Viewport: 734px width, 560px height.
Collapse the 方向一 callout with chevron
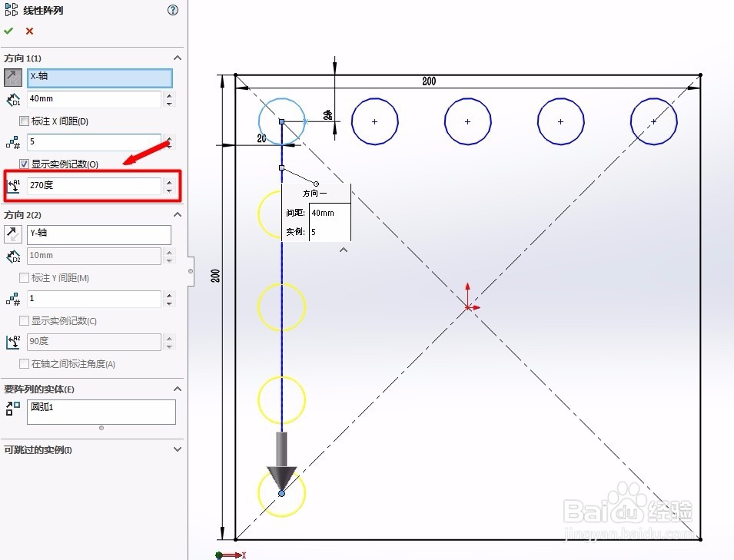tap(344, 250)
